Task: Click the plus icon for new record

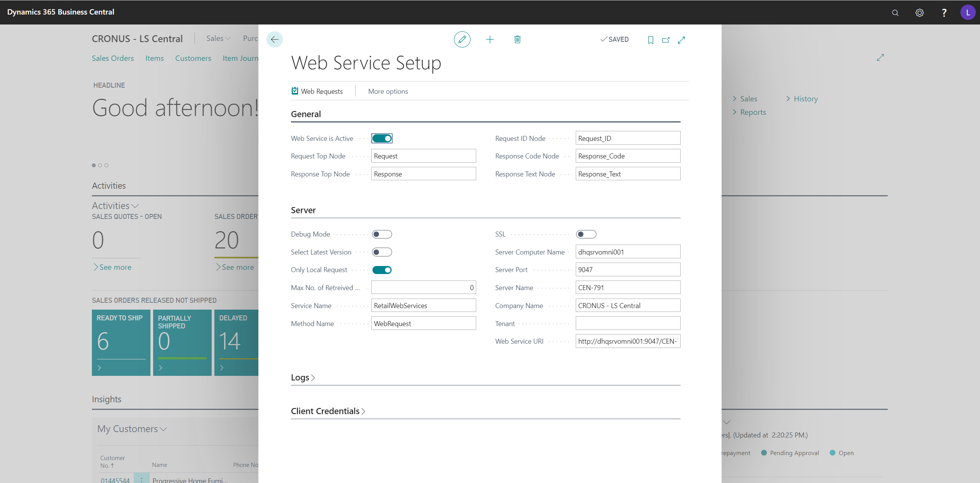Action: [x=490, y=39]
